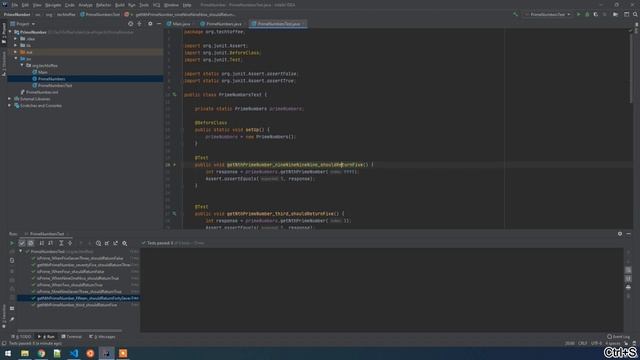Screen dimensions: 640x360
Task: Expand the out folder in project tree
Action: 16,52
